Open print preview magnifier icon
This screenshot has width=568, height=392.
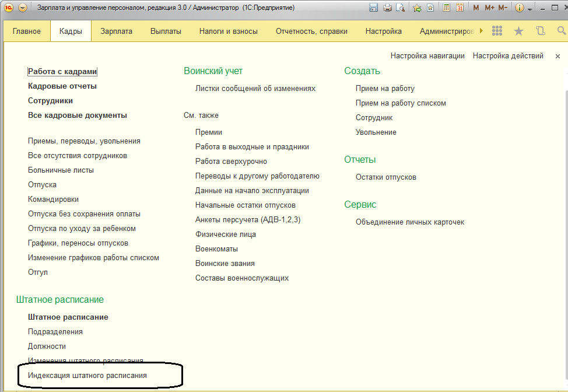pos(400,8)
